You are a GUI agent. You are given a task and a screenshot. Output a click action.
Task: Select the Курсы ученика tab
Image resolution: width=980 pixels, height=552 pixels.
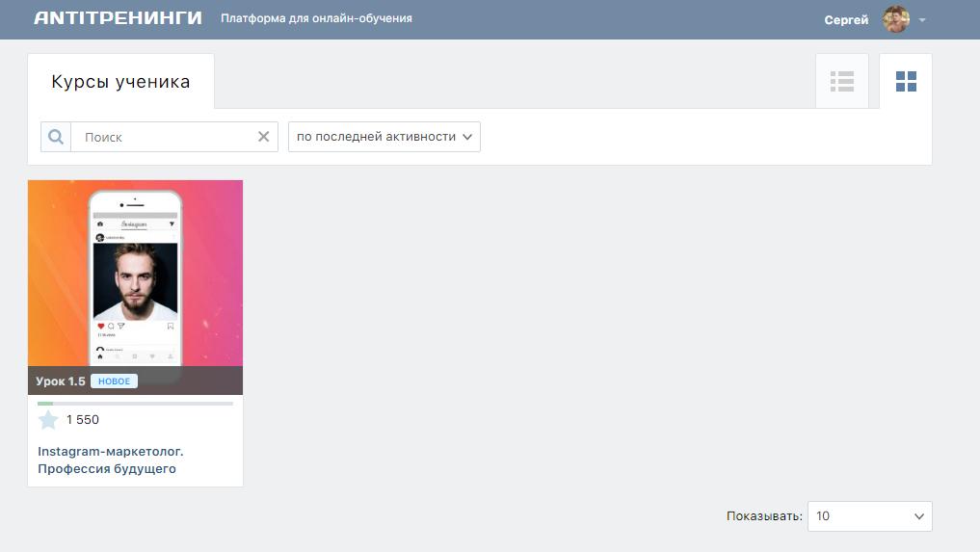pyautogui.click(x=120, y=82)
